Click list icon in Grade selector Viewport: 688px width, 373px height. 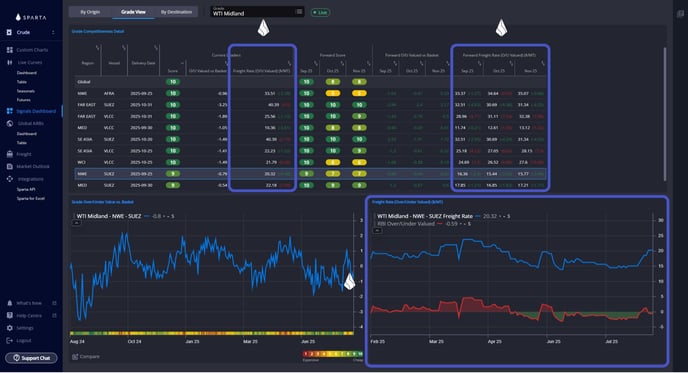tap(299, 12)
